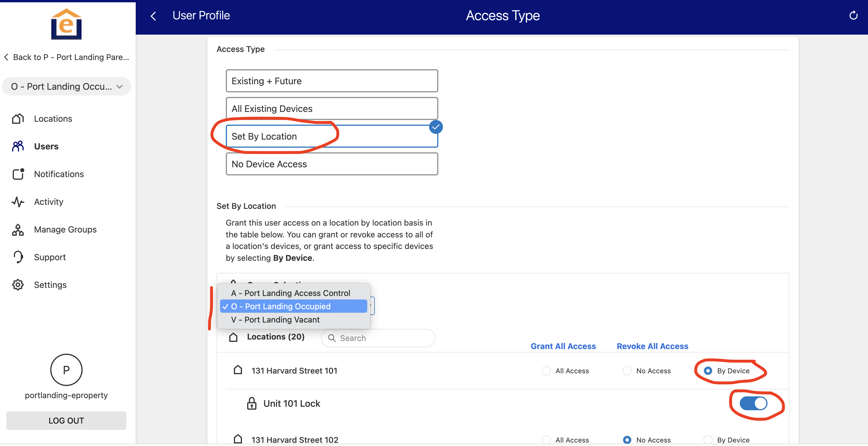Click the back arrow beside User Profile
The width and height of the screenshot is (868, 446).
pos(153,16)
